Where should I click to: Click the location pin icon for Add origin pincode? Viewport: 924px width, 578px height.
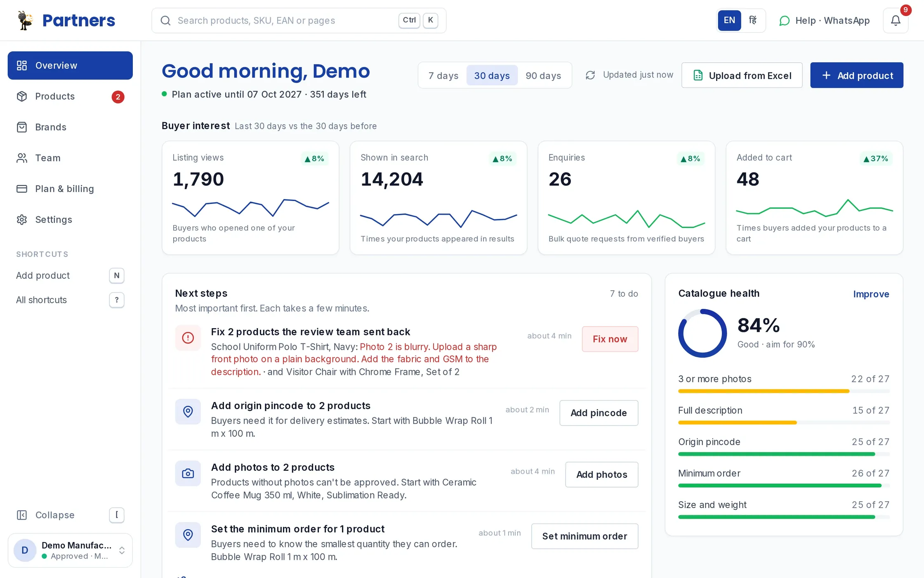[x=188, y=412]
